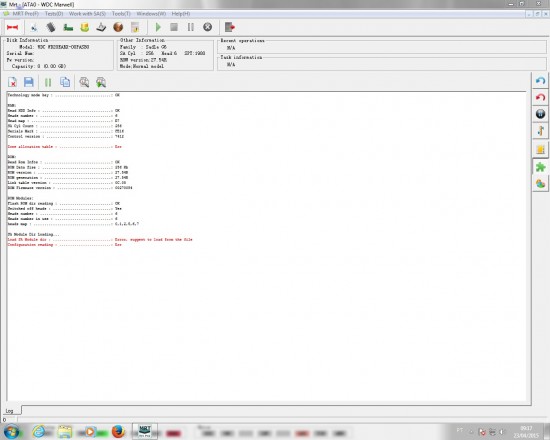Click the magnifier search icon above log
This screenshot has height=440, width=550.
[x=84, y=82]
